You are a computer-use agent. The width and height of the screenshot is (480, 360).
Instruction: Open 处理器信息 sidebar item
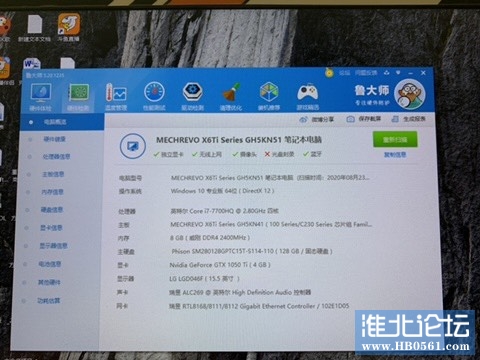pos(56,157)
